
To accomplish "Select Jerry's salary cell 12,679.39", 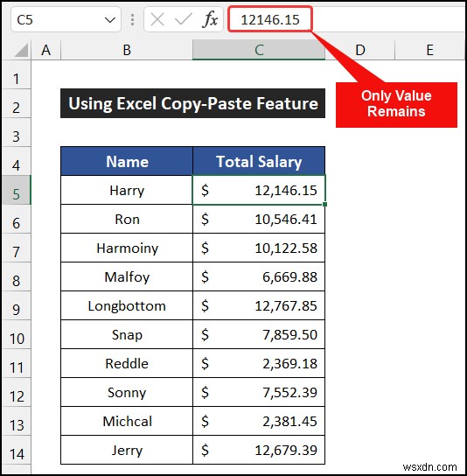I will click(x=259, y=451).
